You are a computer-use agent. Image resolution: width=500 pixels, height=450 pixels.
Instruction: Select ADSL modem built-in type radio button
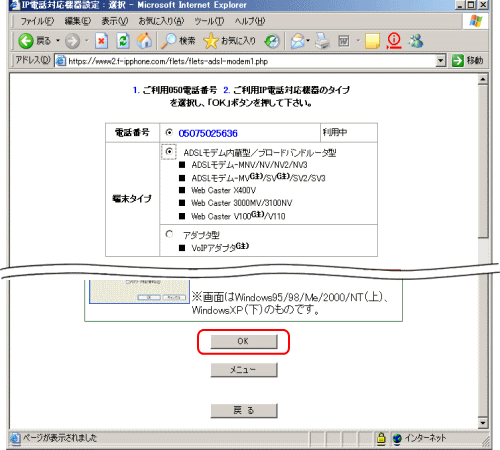pyautogui.click(x=169, y=152)
